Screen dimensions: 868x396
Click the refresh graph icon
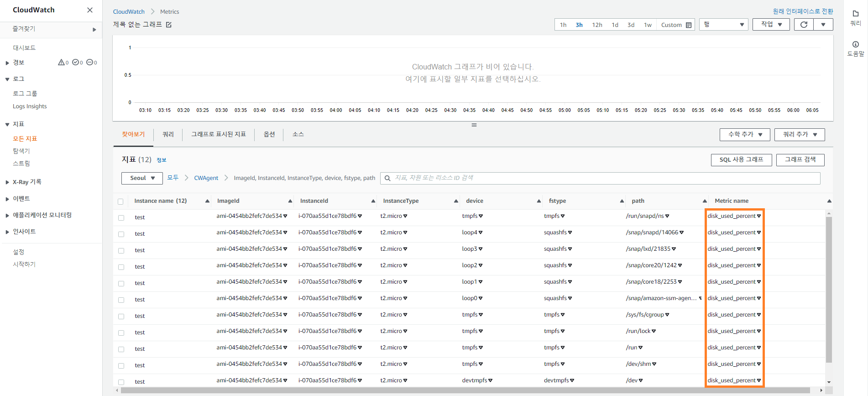804,25
